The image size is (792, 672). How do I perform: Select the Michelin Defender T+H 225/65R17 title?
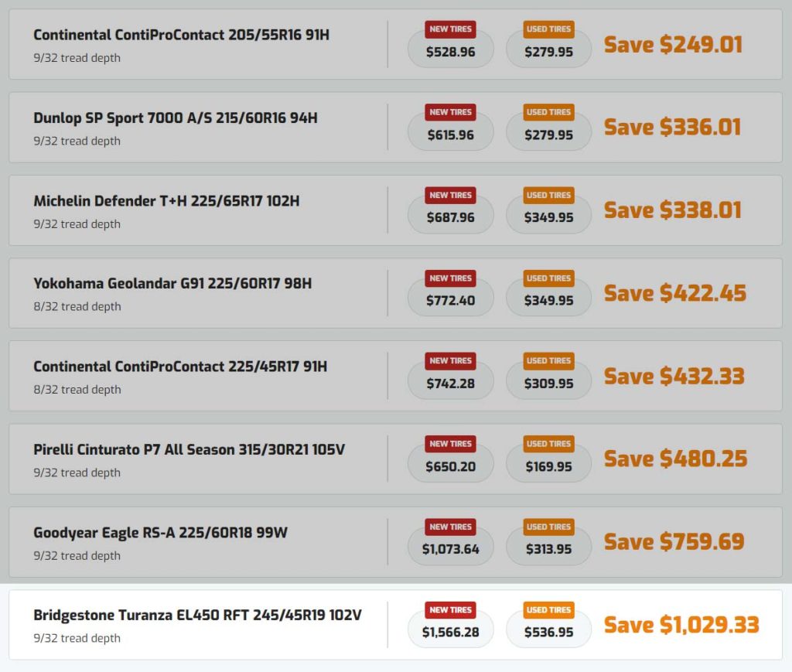click(166, 201)
